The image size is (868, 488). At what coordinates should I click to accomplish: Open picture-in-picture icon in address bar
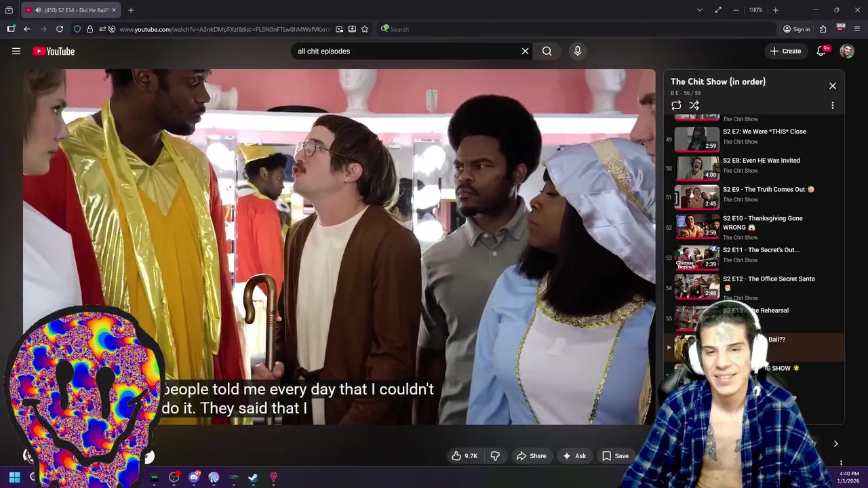click(x=339, y=29)
